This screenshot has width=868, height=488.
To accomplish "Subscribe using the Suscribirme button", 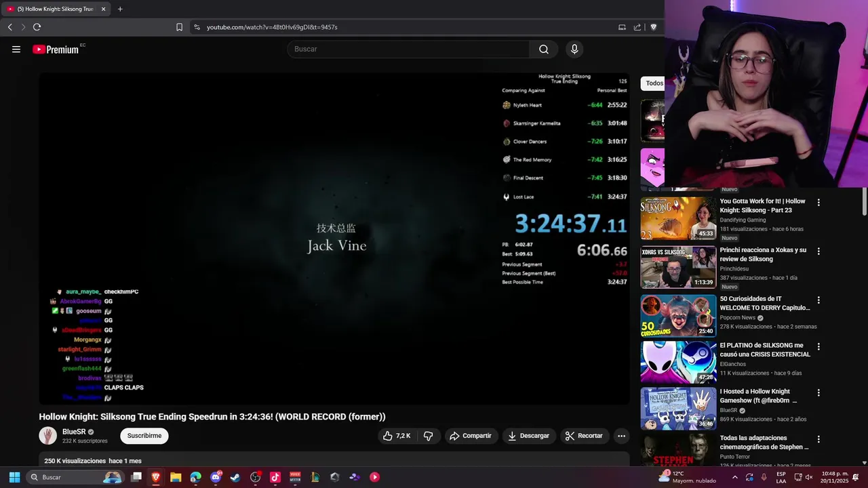I will pyautogui.click(x=144, y=436).
